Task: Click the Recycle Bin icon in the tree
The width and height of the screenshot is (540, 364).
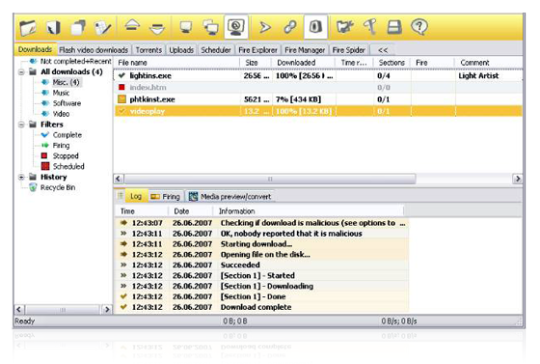Action: pos(33,187)
